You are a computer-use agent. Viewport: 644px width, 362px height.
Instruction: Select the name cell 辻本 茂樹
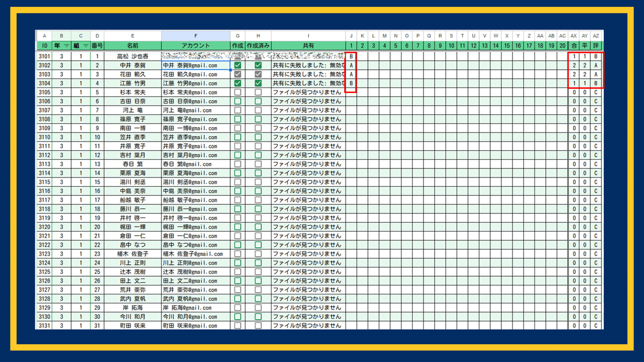133,272
